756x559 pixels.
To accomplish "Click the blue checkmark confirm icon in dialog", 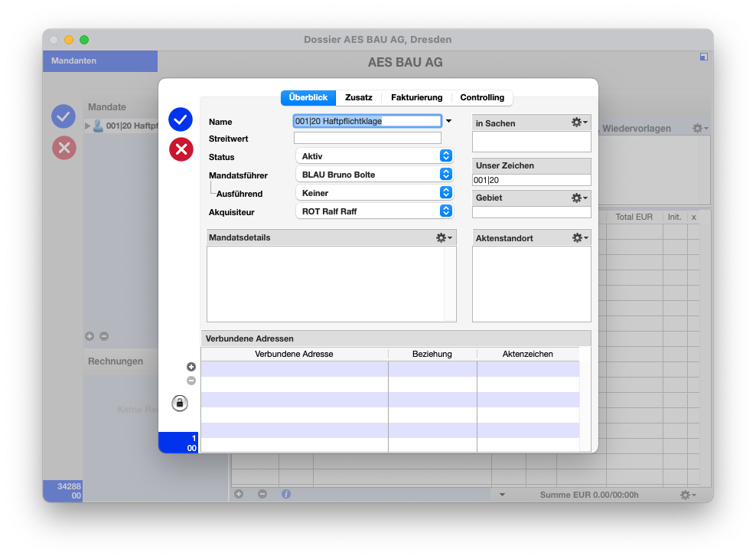I will 181,119.
